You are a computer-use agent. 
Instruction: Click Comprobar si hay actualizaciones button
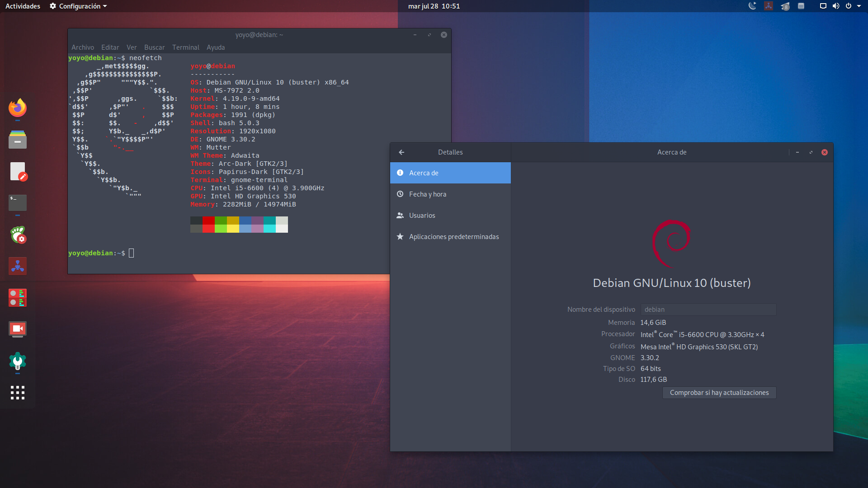tap(719, 393)
